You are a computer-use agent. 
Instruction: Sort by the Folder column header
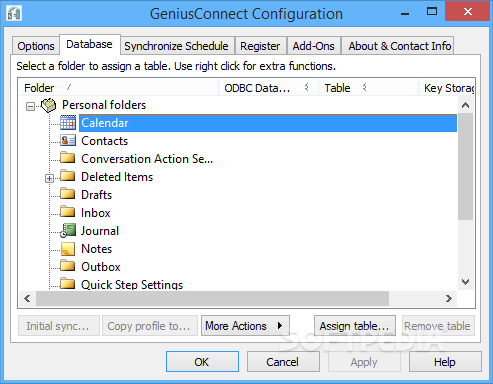coord(118,88)
